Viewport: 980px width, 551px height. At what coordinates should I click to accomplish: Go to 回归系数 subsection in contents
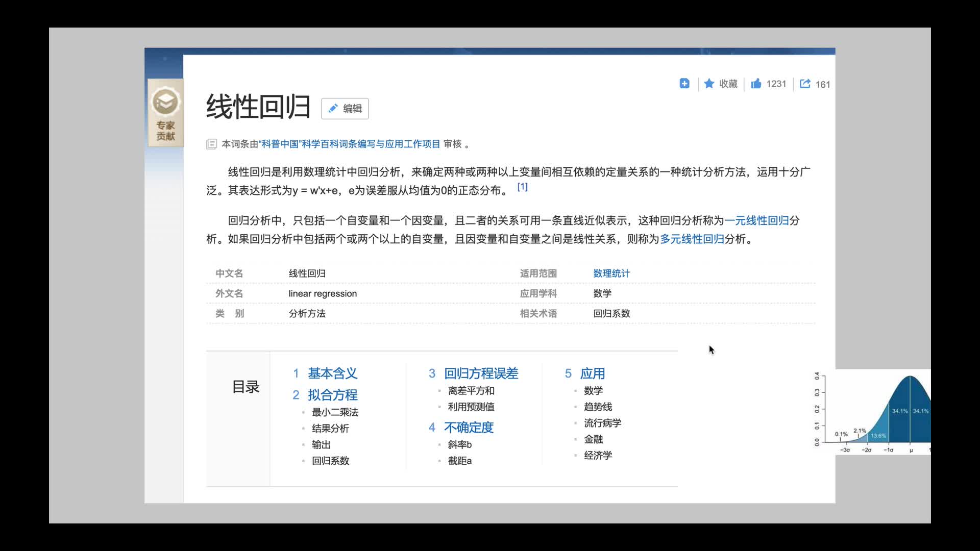[x=331, y=461]
